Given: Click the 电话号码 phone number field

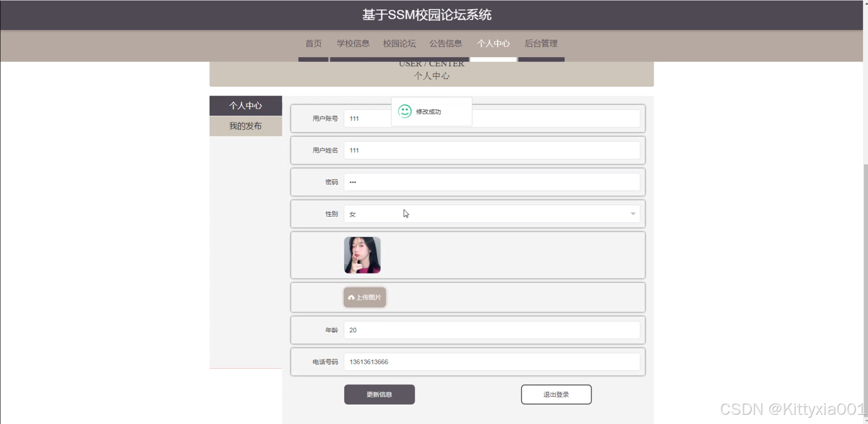Looking at the screenshot, I should 492,362.
